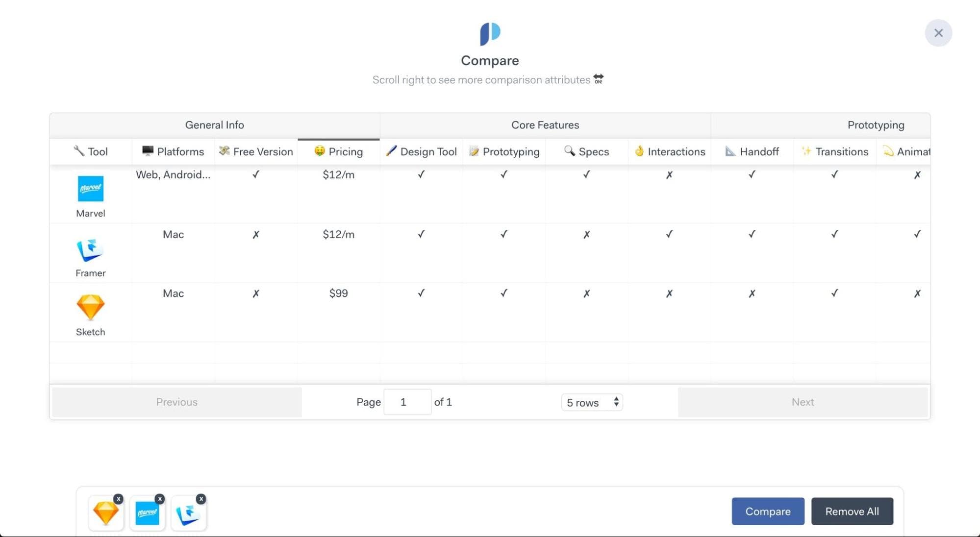The width and height of the screenshot is (980, 537).
Task: Remove Framer from comparison tray
Action: coord(202,498)
